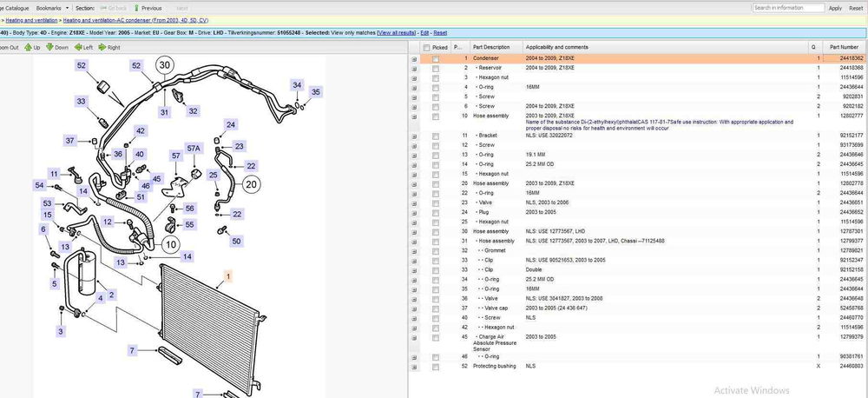Expand the item 10 Hose assembly row
The width and height of the screenshot is (868, 398).
pyautogui.click(x=414, y=116)
